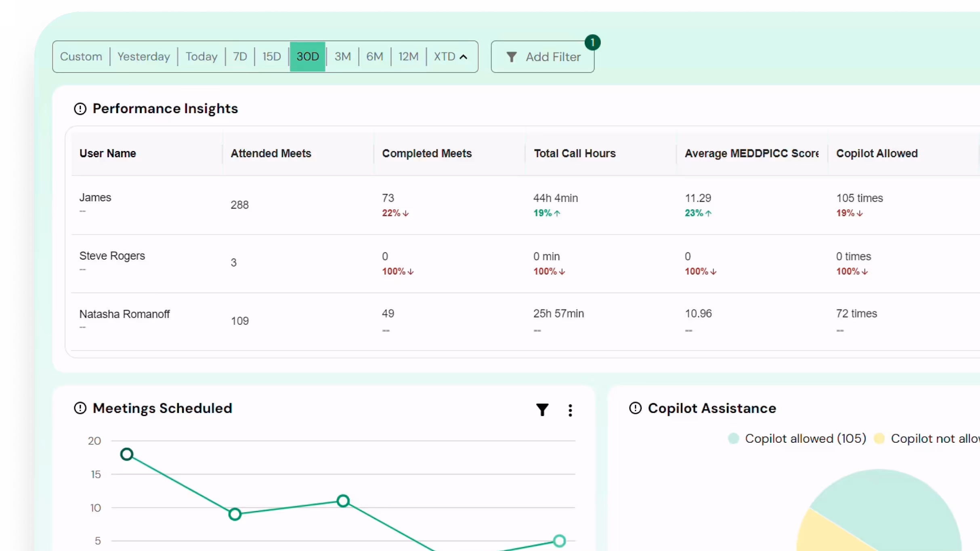Click the funnel icon in Add Filter
The width and height of the screenshot is (980, 551).
click(512, 57)
